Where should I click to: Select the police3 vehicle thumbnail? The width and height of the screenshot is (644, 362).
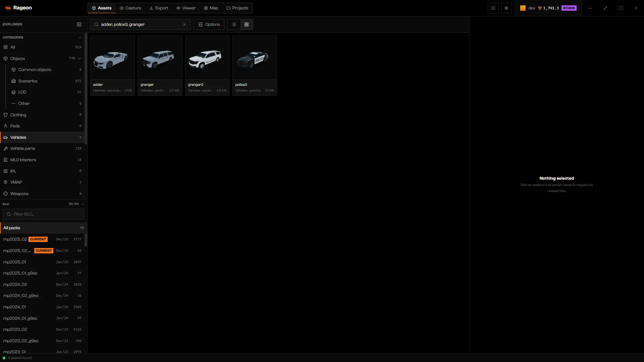coord(255,58)
